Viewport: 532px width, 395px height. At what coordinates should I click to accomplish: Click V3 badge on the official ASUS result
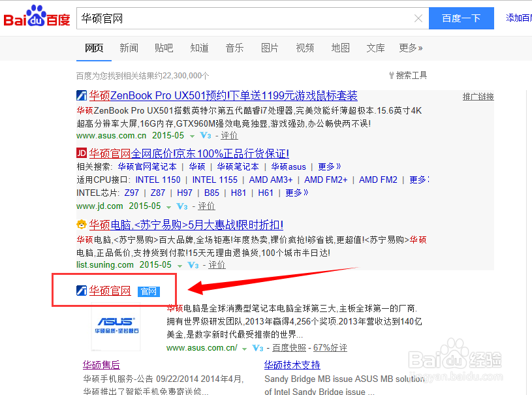coord(258,348)
